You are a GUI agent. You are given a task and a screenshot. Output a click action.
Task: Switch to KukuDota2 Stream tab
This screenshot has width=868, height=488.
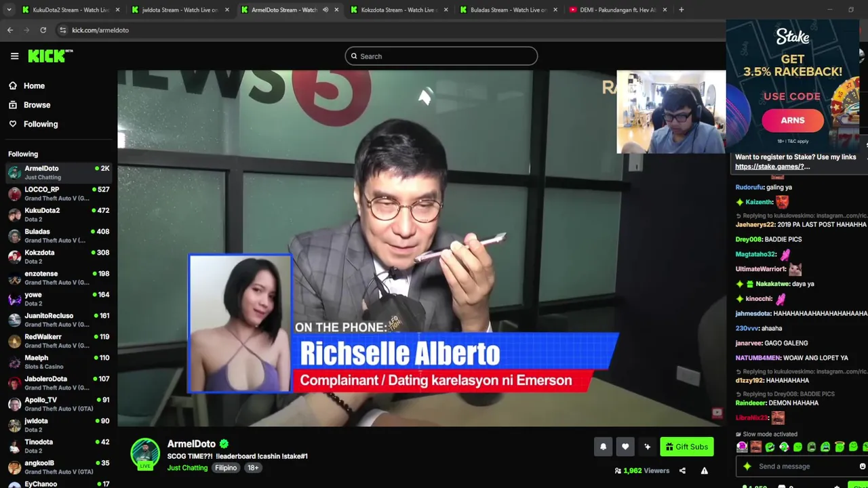[71, 9]
